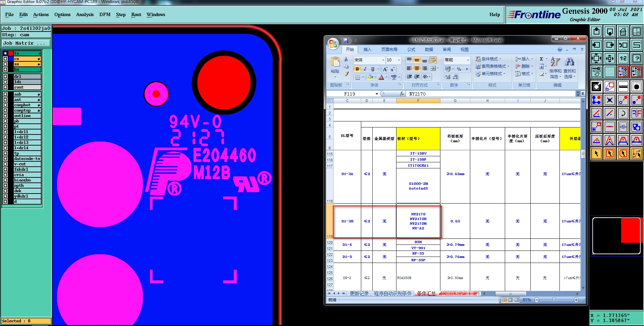
Task: Toggle the npth layer checkbox
Action: [x=5, y=185]
